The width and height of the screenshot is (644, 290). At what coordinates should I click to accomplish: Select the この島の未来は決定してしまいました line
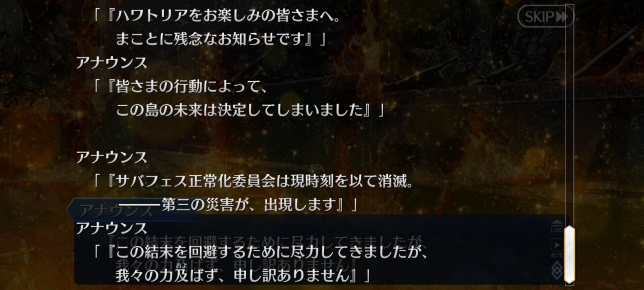click(x=250, y=110)
